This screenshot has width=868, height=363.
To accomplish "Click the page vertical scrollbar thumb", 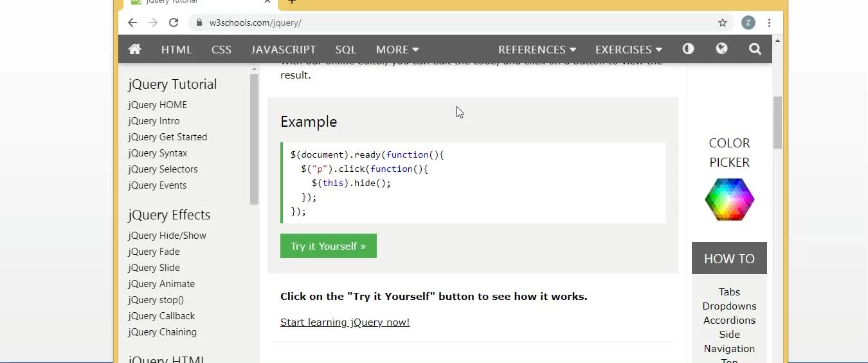I will coord(777,122).
